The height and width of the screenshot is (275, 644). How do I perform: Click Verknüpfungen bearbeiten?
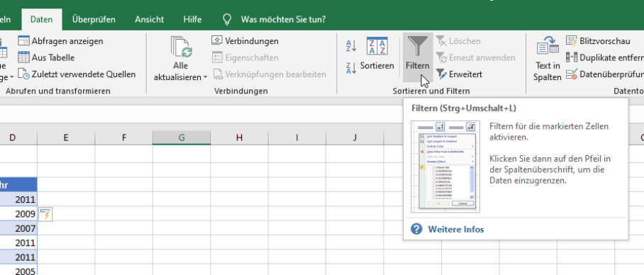[x=269, y=74]
